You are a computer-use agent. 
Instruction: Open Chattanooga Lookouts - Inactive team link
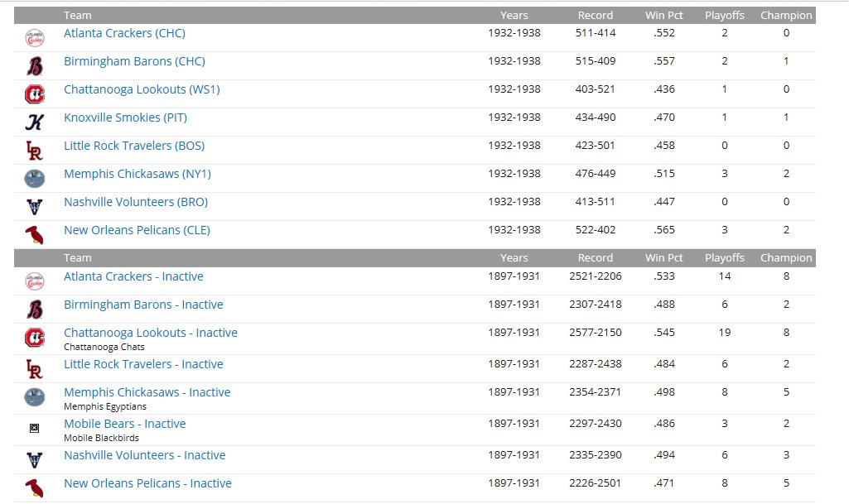150,333
